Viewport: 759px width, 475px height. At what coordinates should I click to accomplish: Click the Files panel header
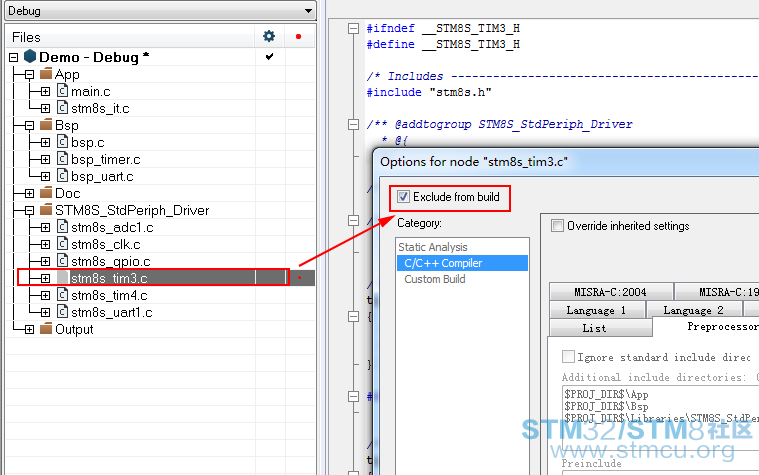pyautogui.click(x=130, y=37)
